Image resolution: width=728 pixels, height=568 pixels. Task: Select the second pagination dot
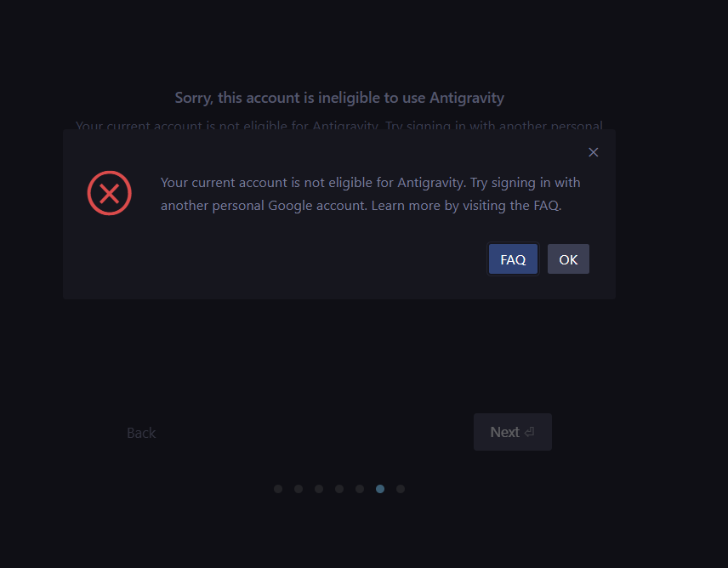299,489
